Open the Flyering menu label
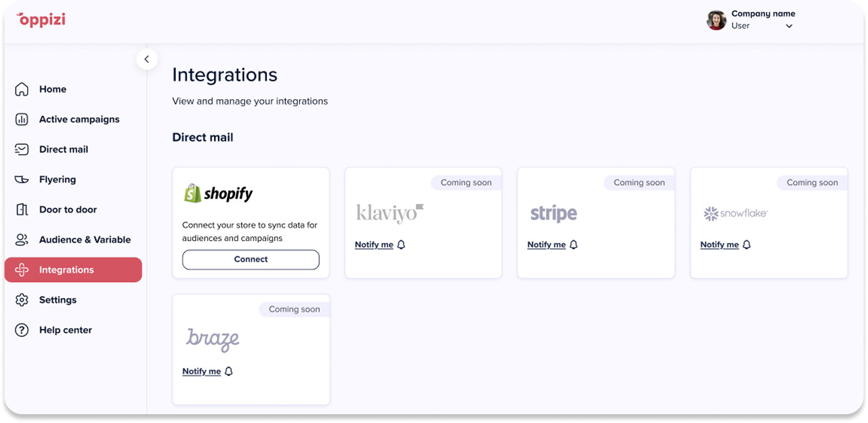The image size is (868, 423). point(57,180)
